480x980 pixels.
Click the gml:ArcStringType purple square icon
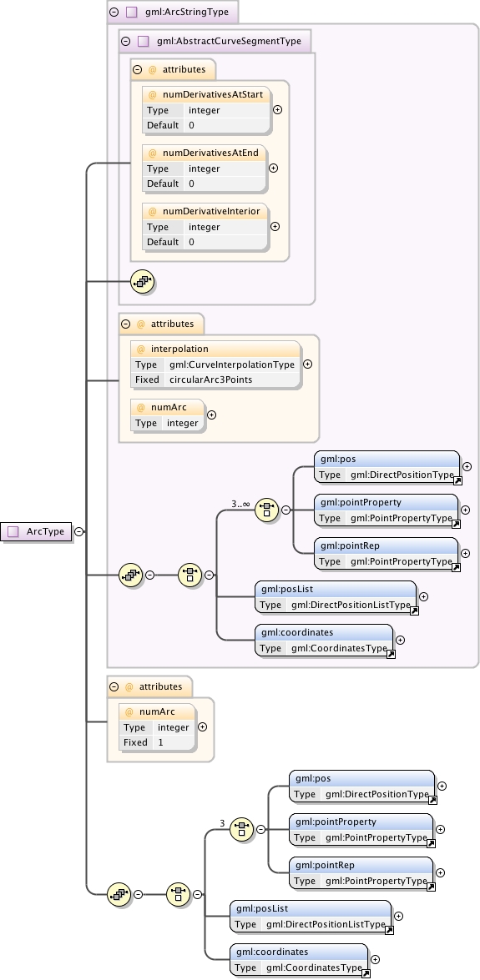(x=131, y=12)
